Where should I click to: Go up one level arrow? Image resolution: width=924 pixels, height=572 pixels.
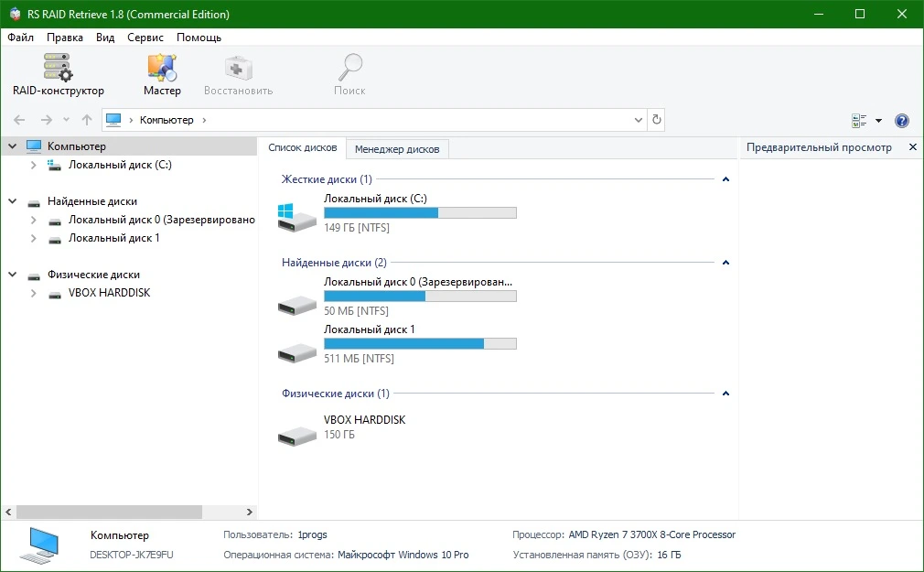87,120
